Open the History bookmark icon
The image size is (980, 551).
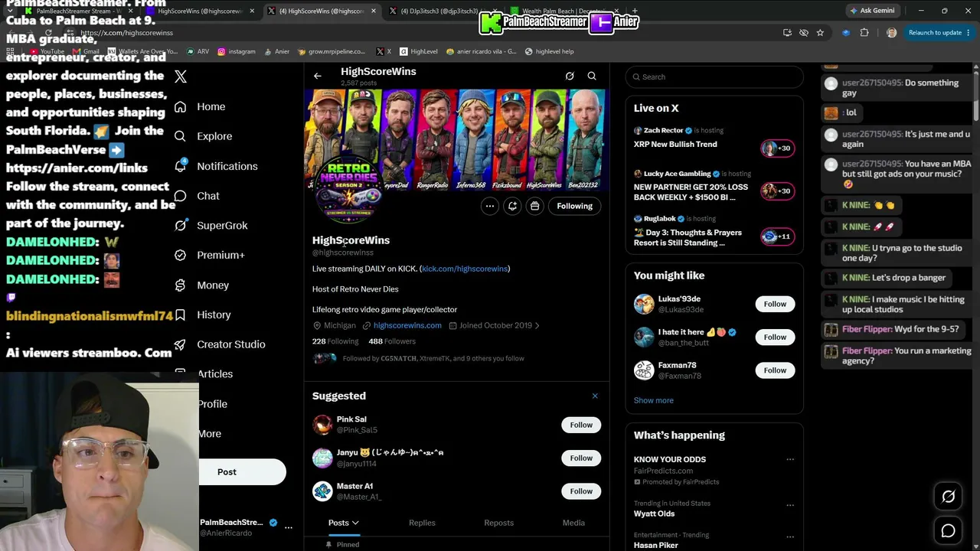point(180,315)
